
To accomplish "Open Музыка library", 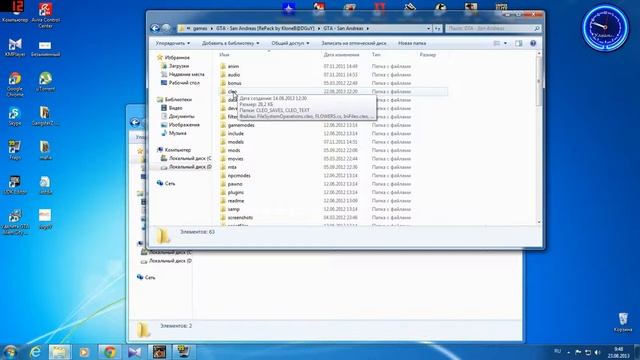I will (x=174, y=133).
